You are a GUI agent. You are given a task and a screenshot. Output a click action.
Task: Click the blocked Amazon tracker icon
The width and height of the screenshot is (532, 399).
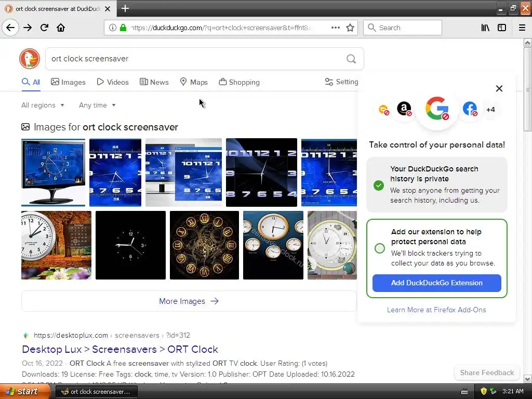[x=404, y=109]
